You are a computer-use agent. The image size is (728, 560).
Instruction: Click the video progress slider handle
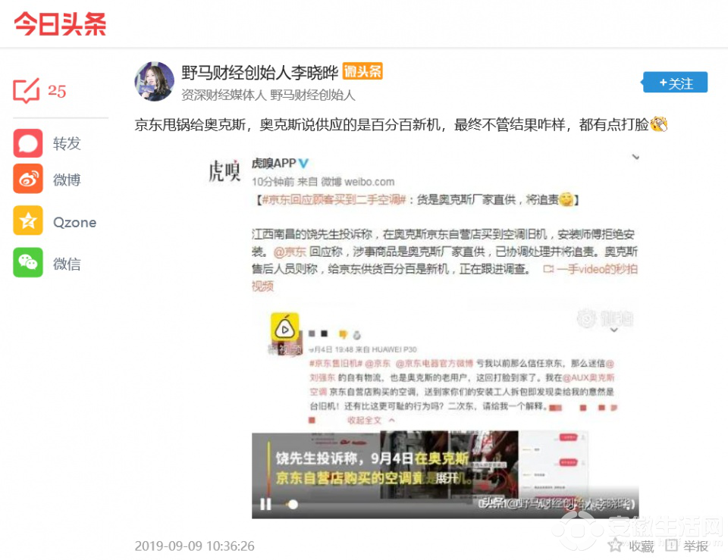click(x=293, y=505)
